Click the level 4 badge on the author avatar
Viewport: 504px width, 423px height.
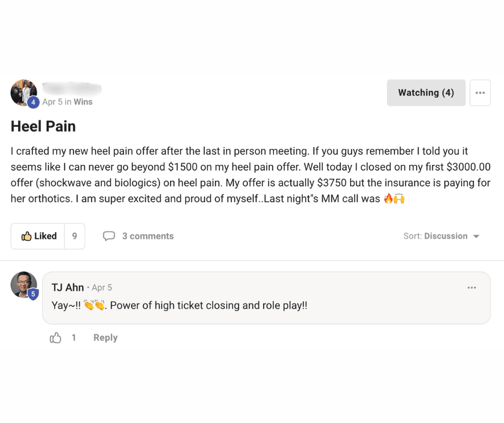point(33,102)
